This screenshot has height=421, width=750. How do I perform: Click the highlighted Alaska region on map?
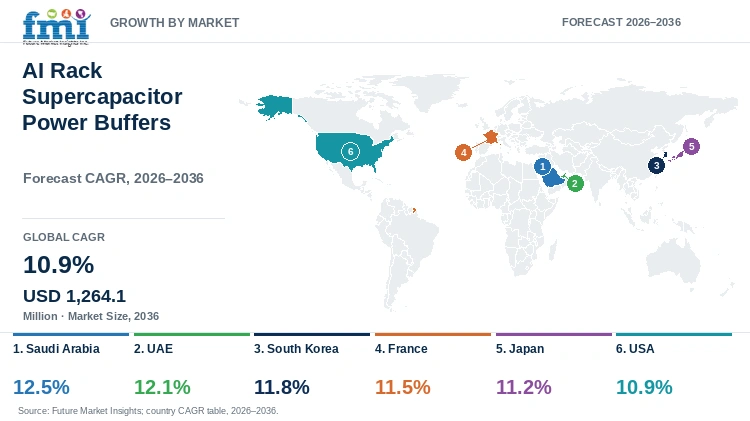click(275, 107)
